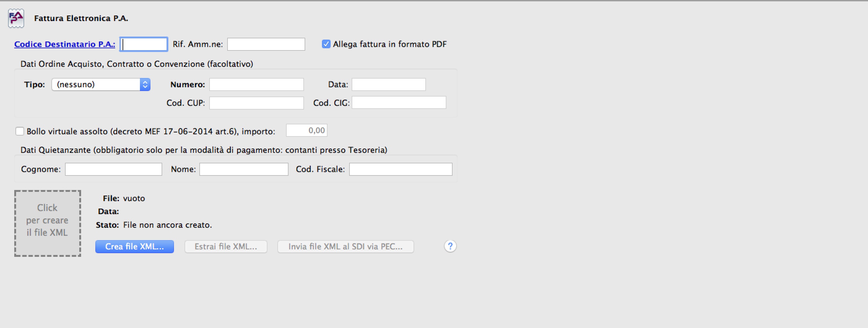This screenshot has height=328, width=868.
Task: Click the Cognome text field
Action: pyautogui.click(x=114, y=169)
